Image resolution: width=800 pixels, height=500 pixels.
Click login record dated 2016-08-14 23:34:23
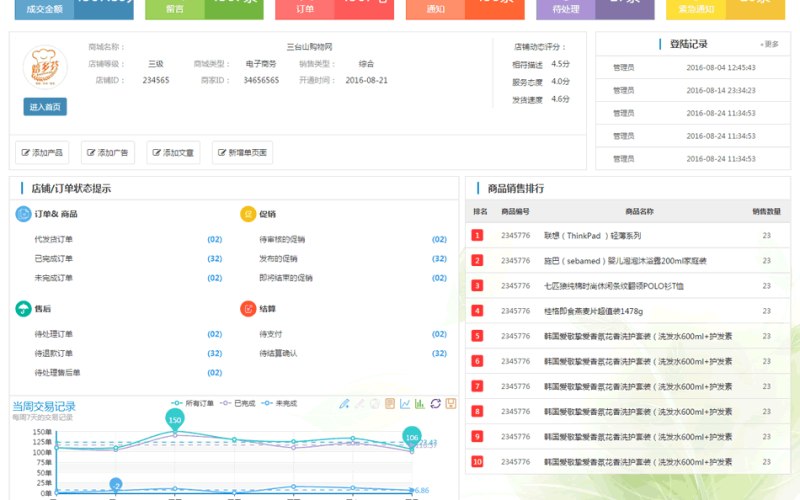(693, 90)
